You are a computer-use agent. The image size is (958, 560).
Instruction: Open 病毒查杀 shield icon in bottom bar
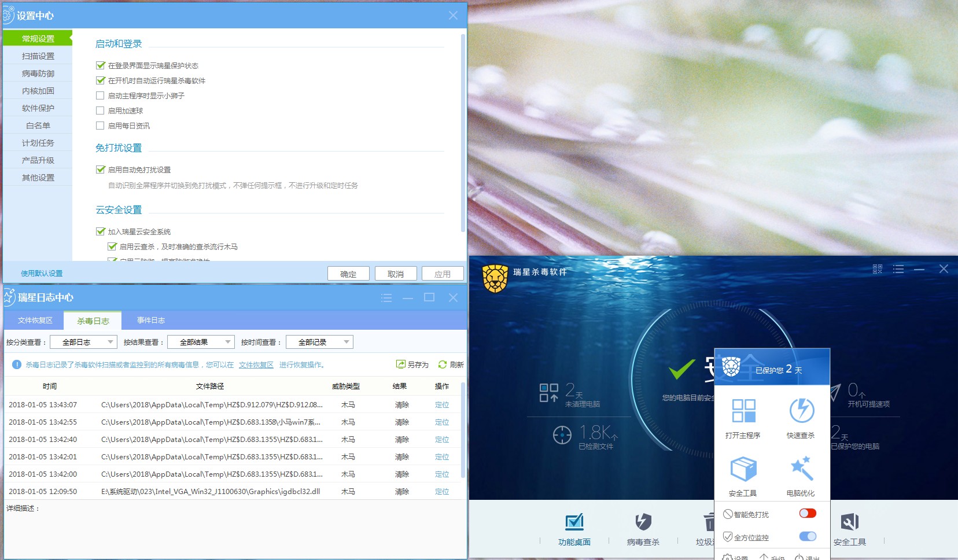click(x=643, y=522)
